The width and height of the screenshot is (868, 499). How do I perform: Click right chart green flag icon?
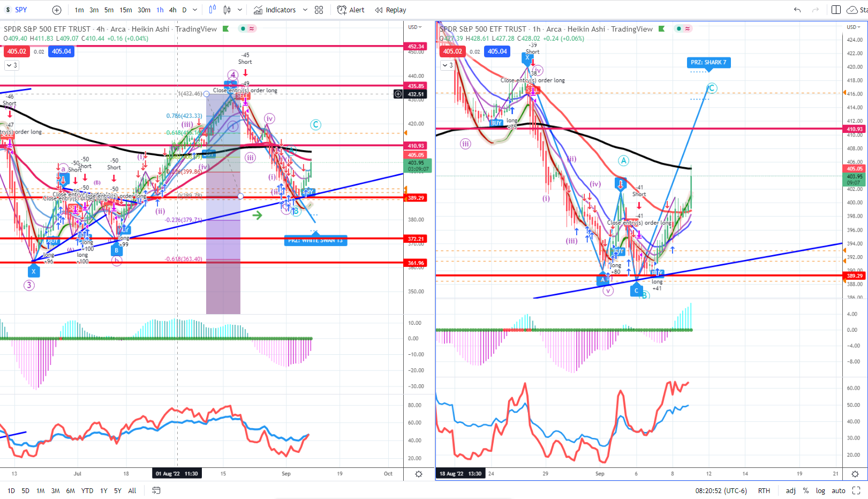pyautogui.click(x=662, y=29)
